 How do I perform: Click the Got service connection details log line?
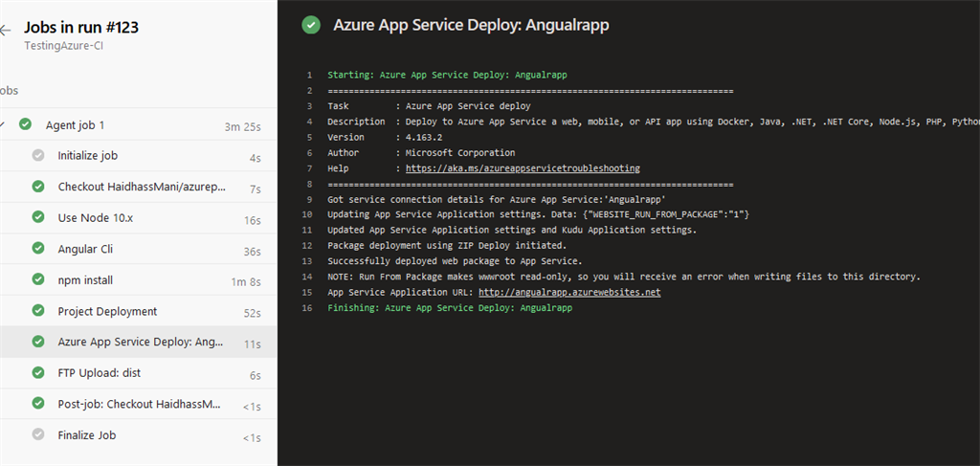click(497, 199)
